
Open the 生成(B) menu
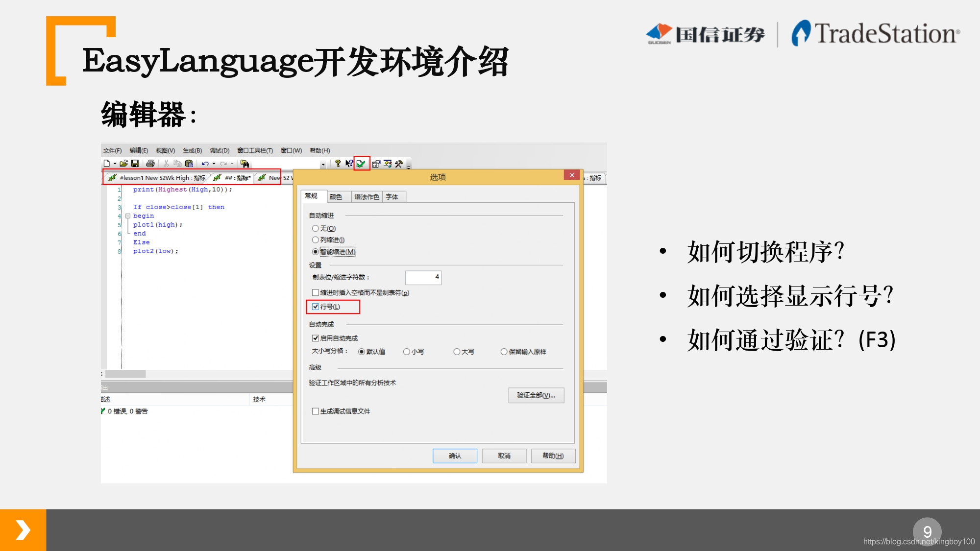point(192,150)
